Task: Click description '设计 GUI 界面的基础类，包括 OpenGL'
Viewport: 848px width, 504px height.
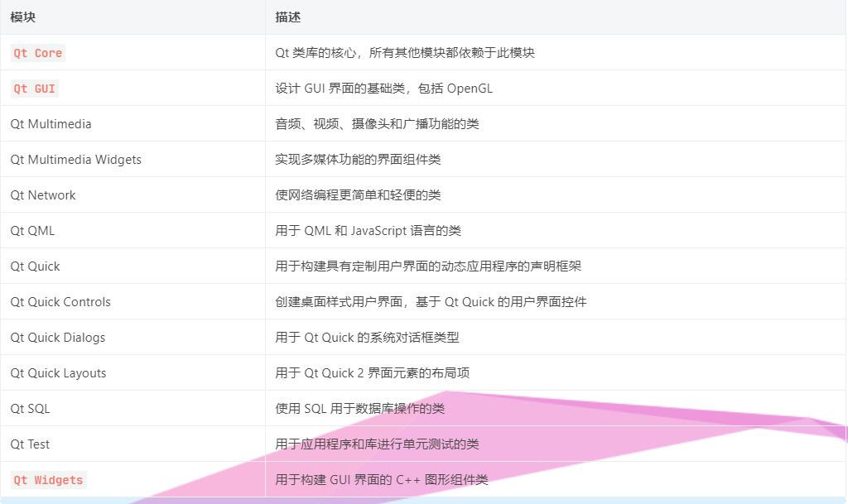Action: pos(384,89)
